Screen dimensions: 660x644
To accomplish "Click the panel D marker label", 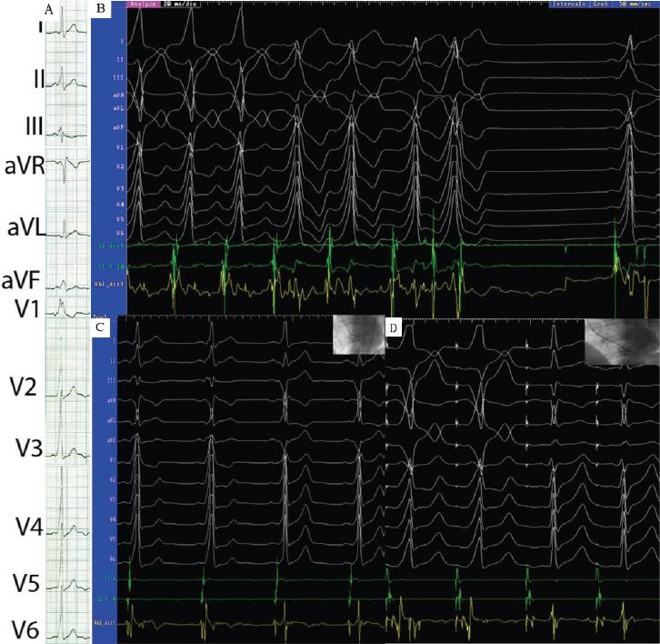I will (x=395, y=326).
